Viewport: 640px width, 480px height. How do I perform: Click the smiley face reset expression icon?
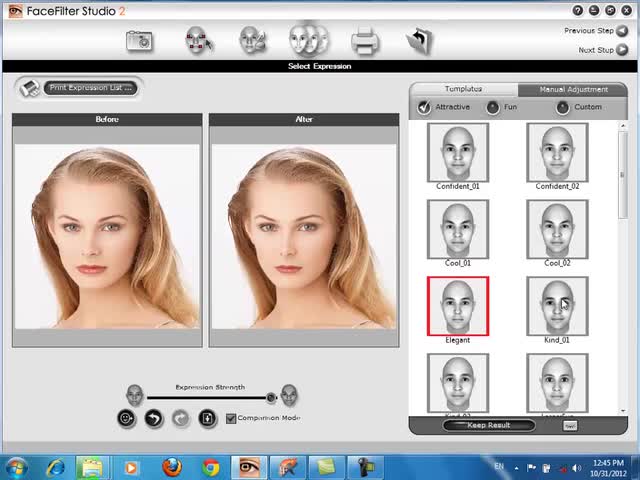[127, 418]
